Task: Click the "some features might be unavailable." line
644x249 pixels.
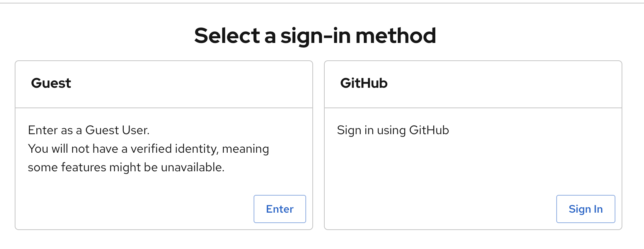Action: pos(126,167)
